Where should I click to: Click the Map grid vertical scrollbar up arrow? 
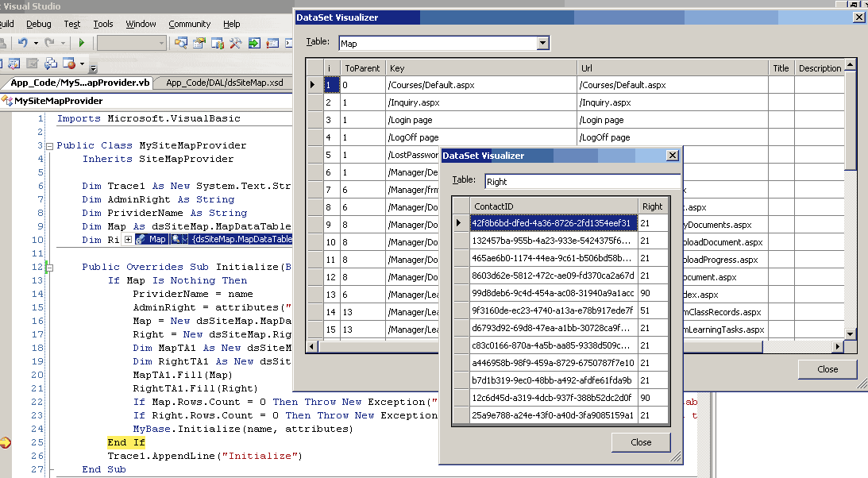(851, 65)
